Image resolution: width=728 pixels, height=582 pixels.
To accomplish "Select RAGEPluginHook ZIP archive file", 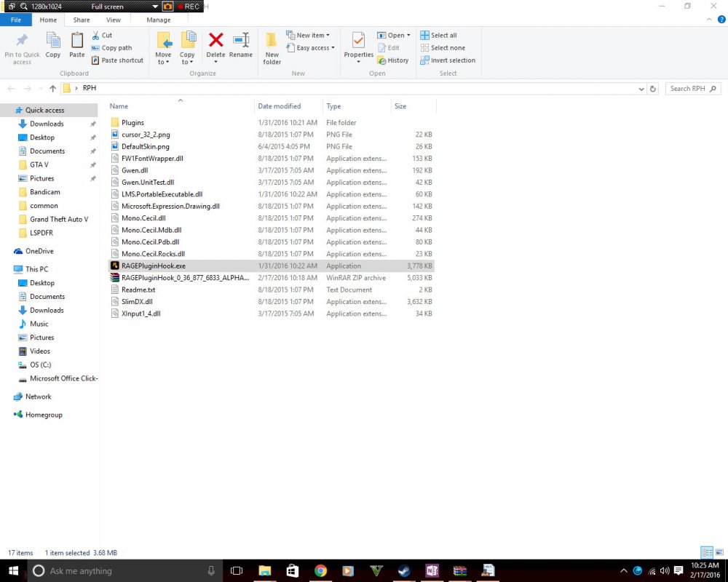I will click(271, 278).
